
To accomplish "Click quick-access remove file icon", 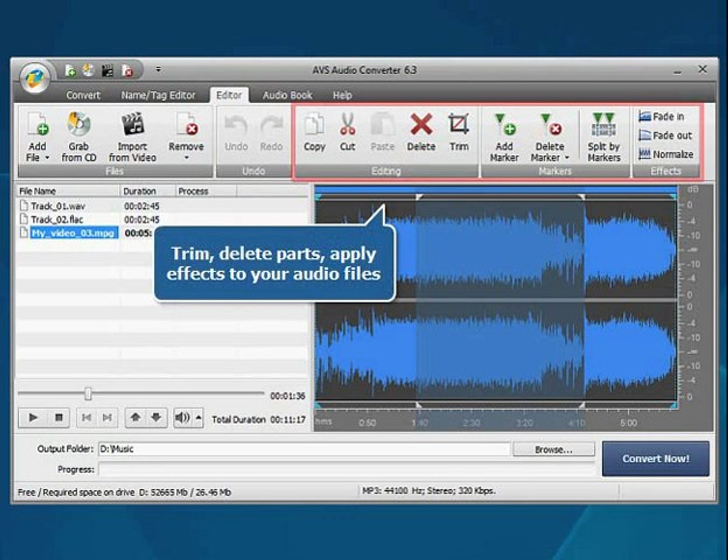I will pyautogui.click(x=127, y=70).
